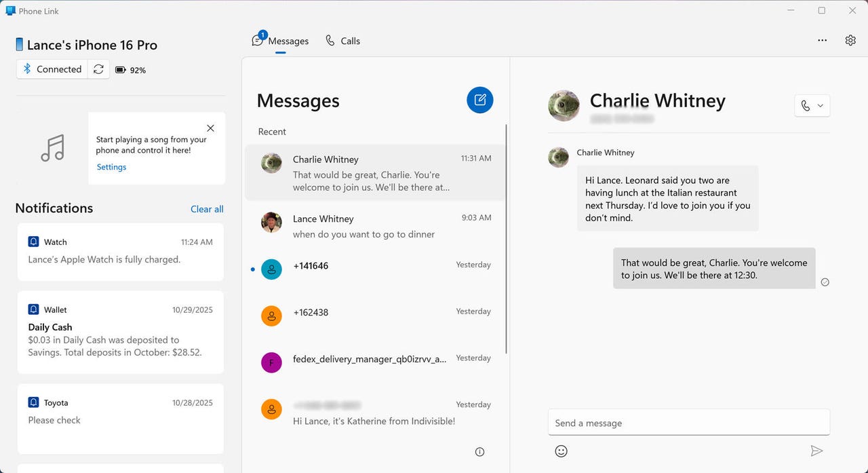The width and height of the screenshot is (868, 473).
Task: Refresh the phone connection sync icon
Action: 98,69
